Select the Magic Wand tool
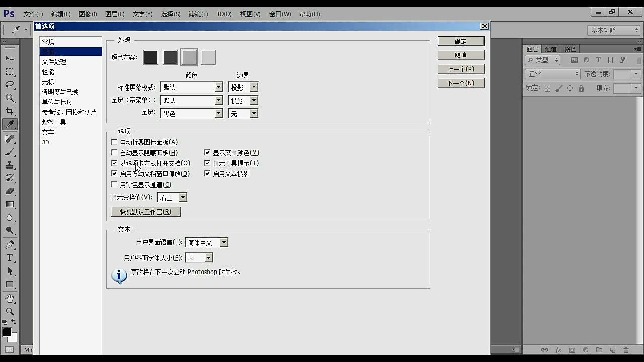The image size is (644, 362). (x=10, y=98)
